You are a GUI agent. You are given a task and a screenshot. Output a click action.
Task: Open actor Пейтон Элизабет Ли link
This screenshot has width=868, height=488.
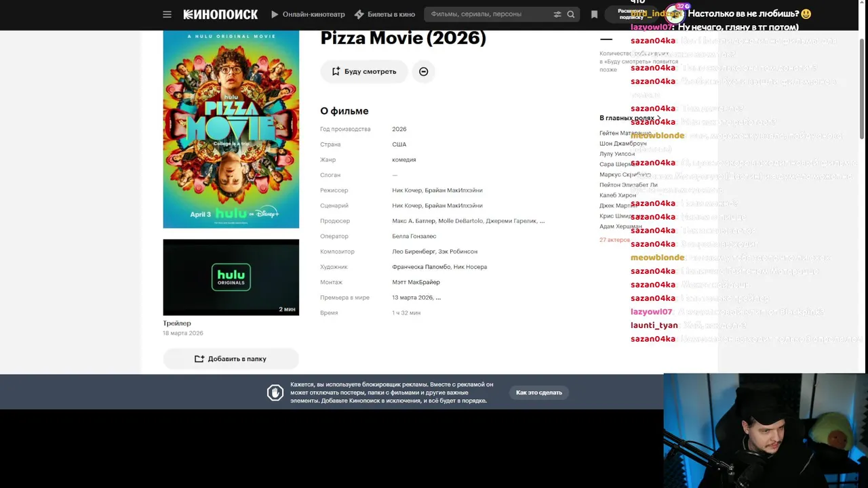click(x=628, y=185)
